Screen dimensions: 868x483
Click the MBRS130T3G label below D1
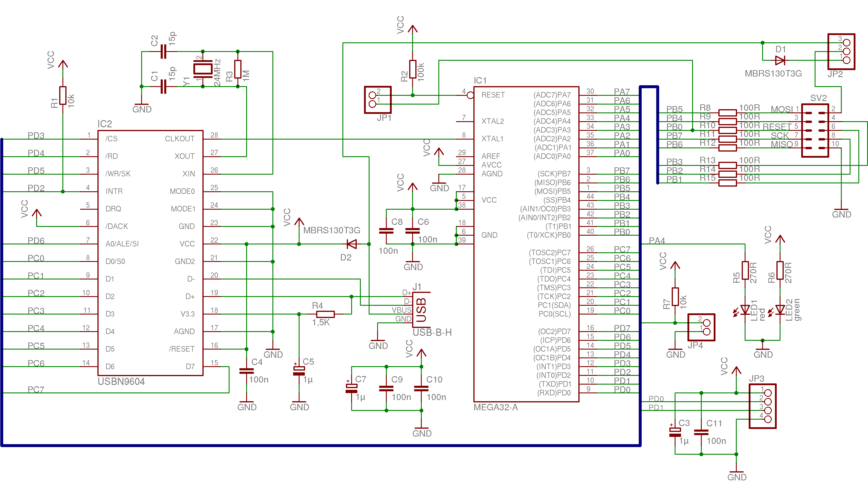click(x=773, y=74)
